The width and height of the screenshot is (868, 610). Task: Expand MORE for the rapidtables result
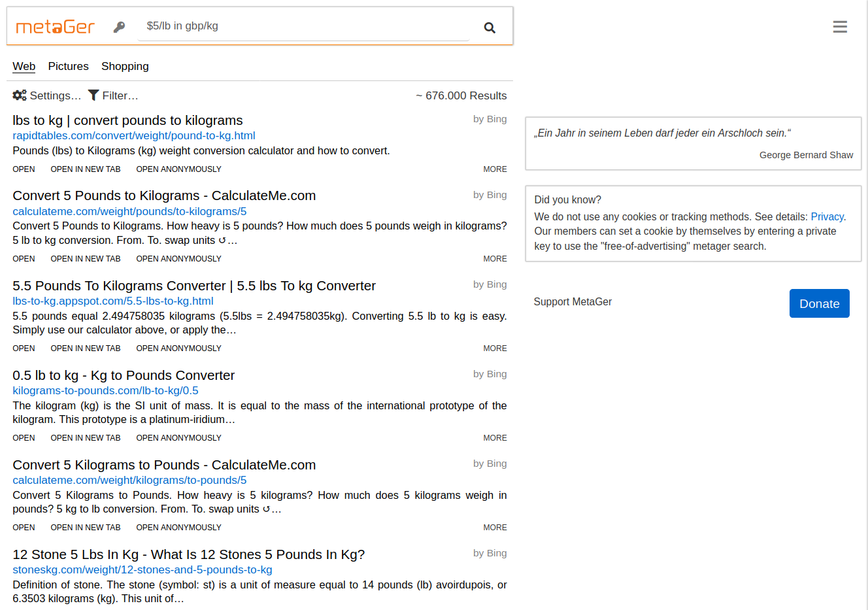[x=495, y=169]
